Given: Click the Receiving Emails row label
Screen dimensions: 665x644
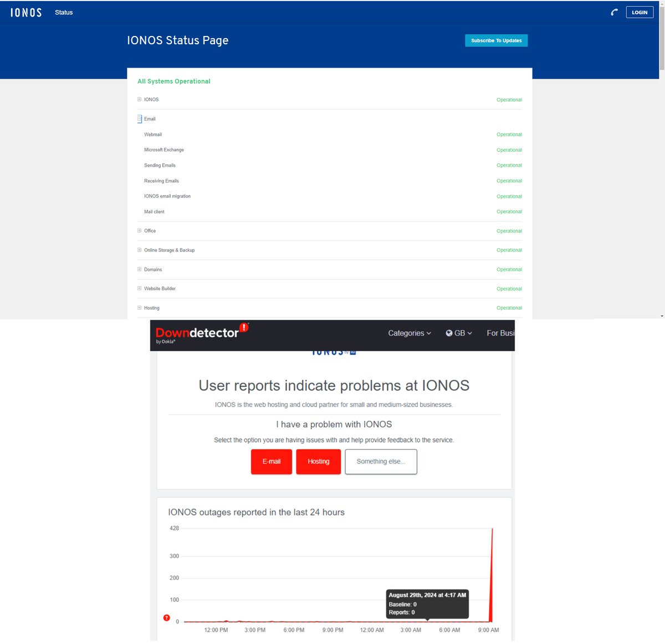Looking at the screenshot, I should click(x=161, y=181).
